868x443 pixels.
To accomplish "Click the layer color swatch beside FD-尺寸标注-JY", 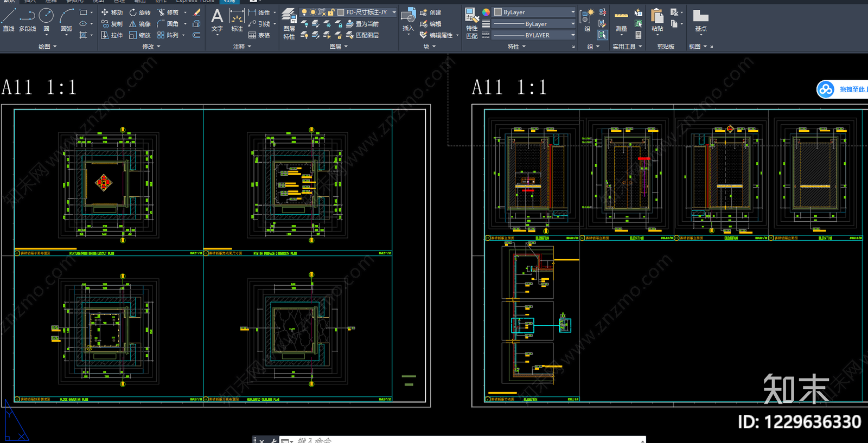I will click(x=340, y=12).
